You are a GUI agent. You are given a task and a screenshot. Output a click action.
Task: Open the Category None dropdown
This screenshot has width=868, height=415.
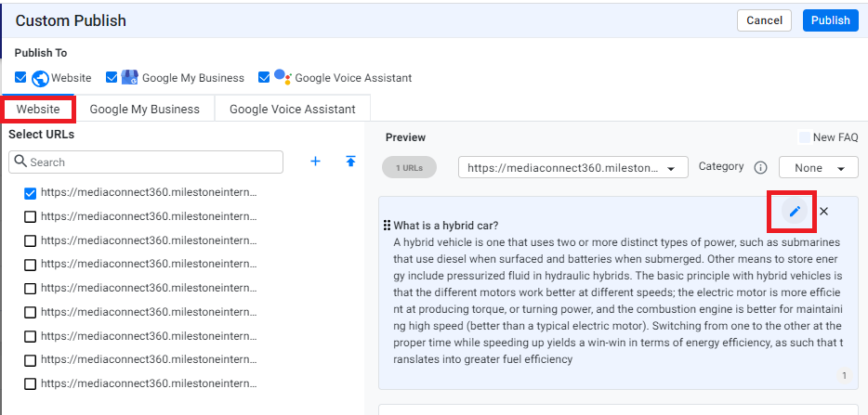(x=819, y=167)
